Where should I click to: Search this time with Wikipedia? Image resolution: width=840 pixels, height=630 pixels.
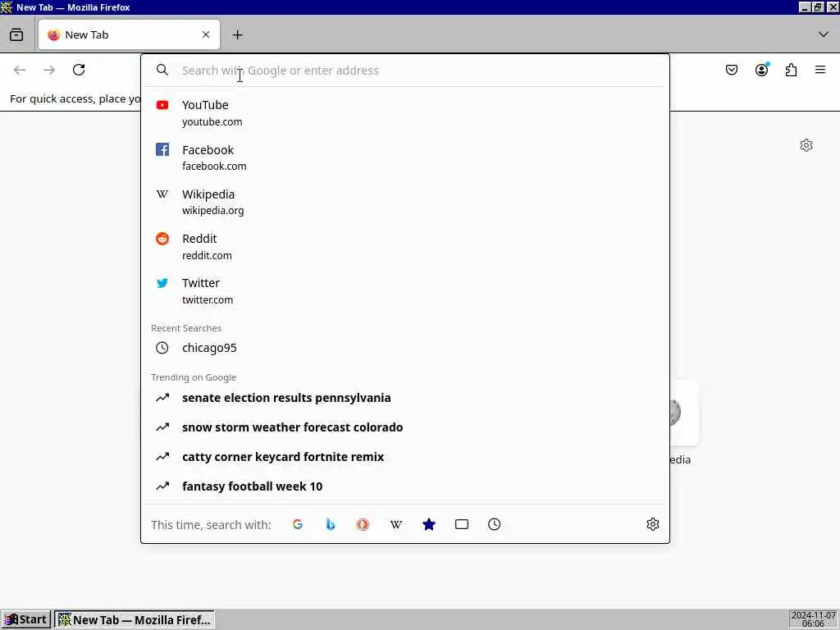click(x=396, y=524)
